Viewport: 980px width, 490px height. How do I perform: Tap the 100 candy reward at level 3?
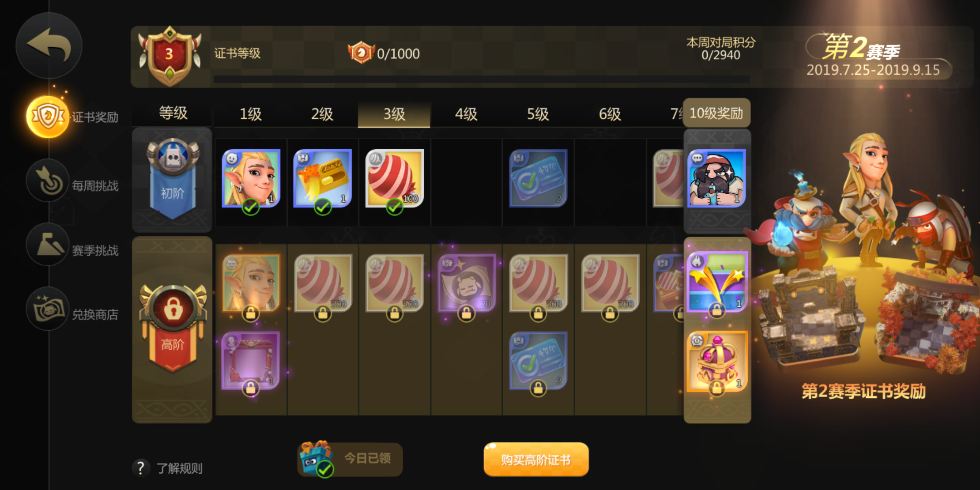[x=395, y=179]
